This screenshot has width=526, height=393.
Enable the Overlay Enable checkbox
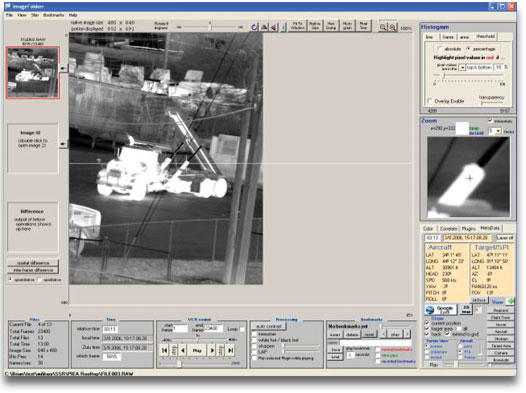pos(430,101)
